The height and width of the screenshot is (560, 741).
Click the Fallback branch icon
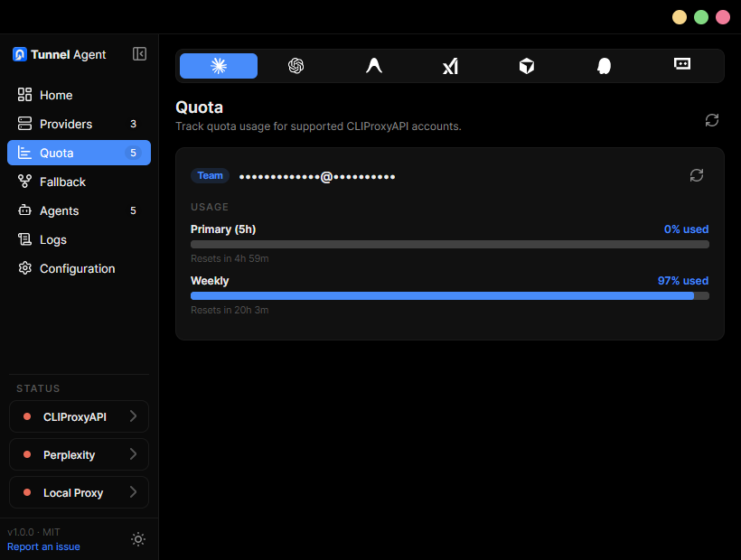pyautogui.click(x=24, y=182)
